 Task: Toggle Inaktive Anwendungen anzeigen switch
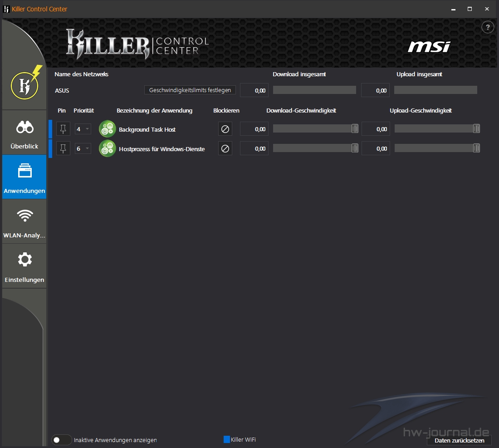[x=61, y=440]
